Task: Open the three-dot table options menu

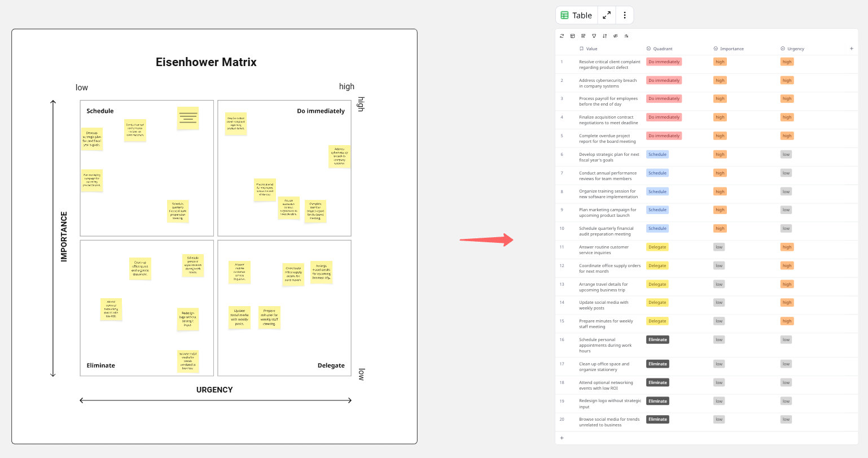Action: pyautogui.click(x=624, y=15)
